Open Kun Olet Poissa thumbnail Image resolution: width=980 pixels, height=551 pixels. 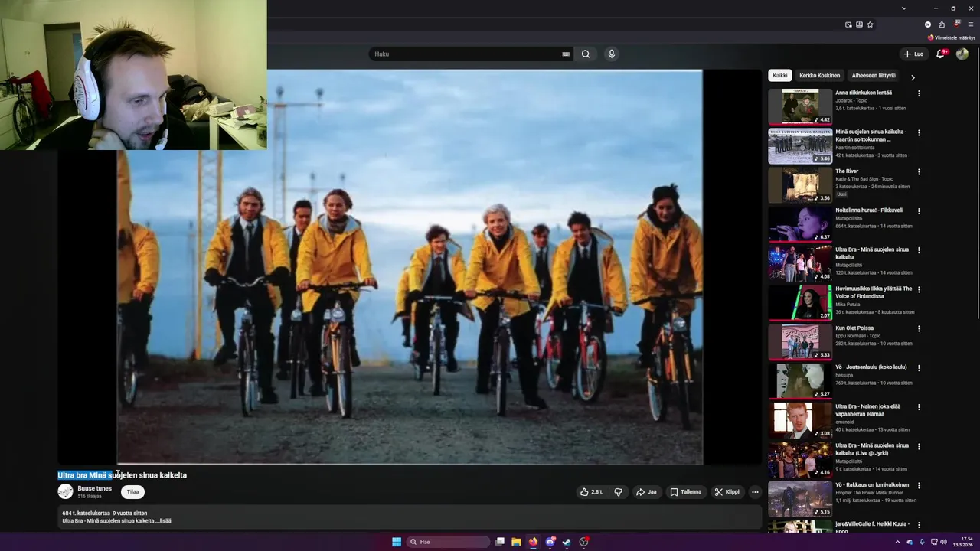tap(800, 341)
